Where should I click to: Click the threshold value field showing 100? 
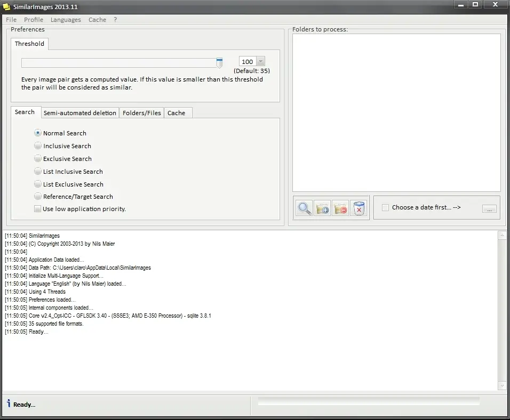click(x=248, y=61)
